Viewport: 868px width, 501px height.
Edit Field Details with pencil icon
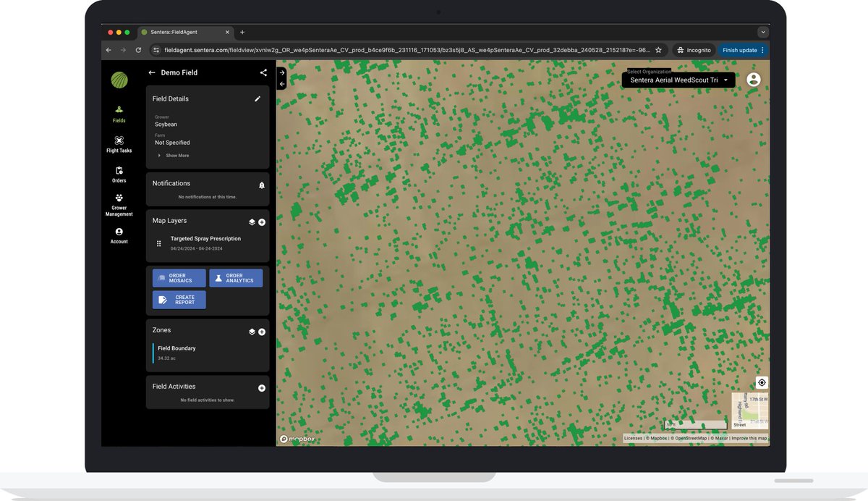point(258,98)
